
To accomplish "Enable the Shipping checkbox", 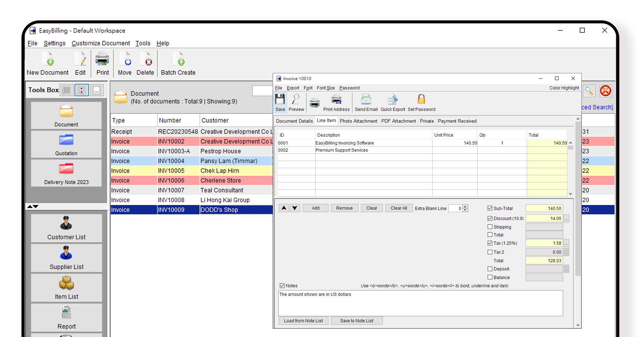I will click(x=490, y=226).
